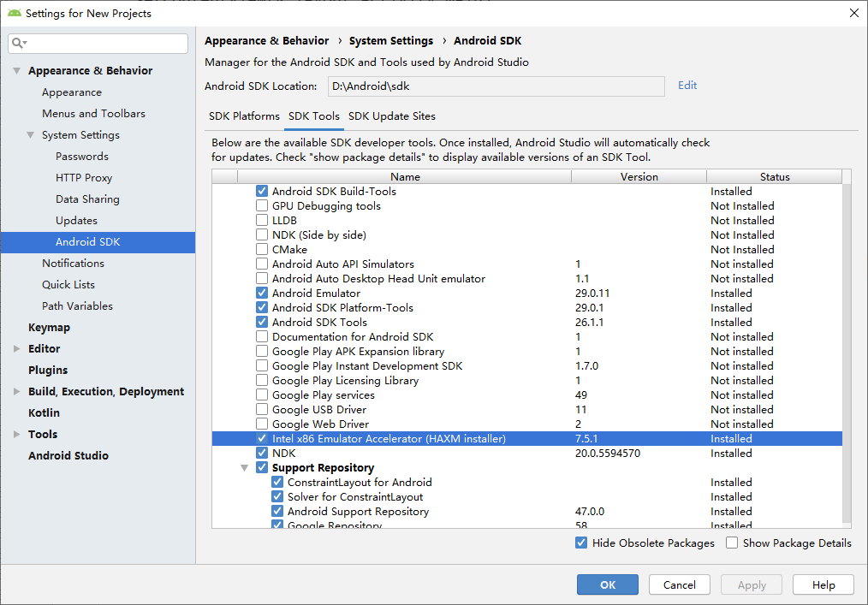This screenshot has height=605, width=868.
Task: Uncheck ConstraintLayout for Android checkbox
Action: coord(277,482)
